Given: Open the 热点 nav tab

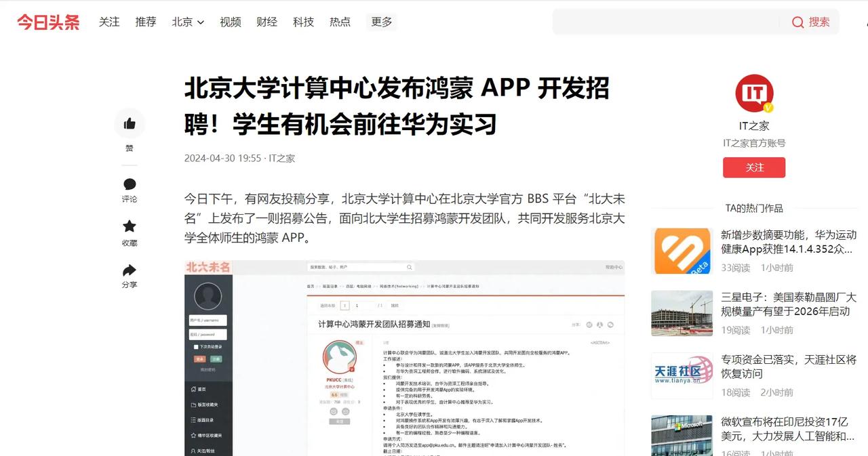Looking at the screenshot, I should tap(340, 22).
